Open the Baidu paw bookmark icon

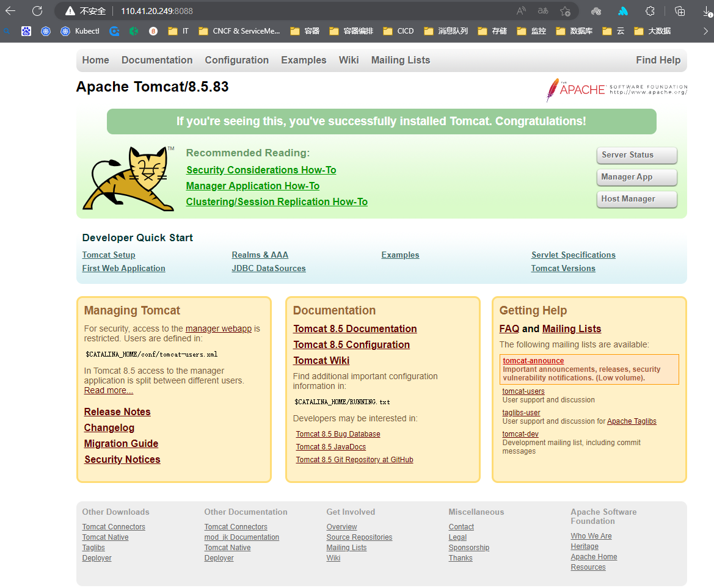coord(26,31)
